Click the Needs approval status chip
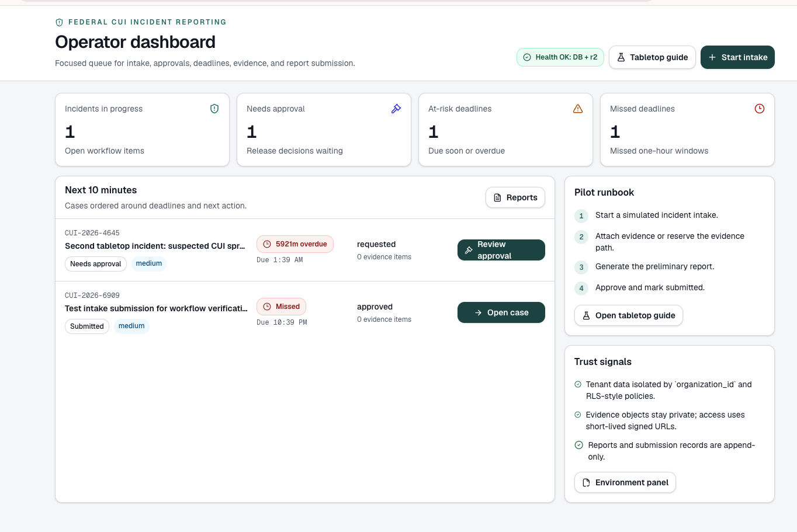 point(96,264)
